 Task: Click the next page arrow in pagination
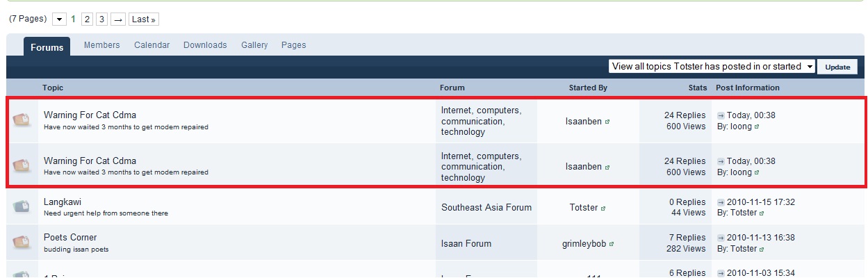pos(118,19)
